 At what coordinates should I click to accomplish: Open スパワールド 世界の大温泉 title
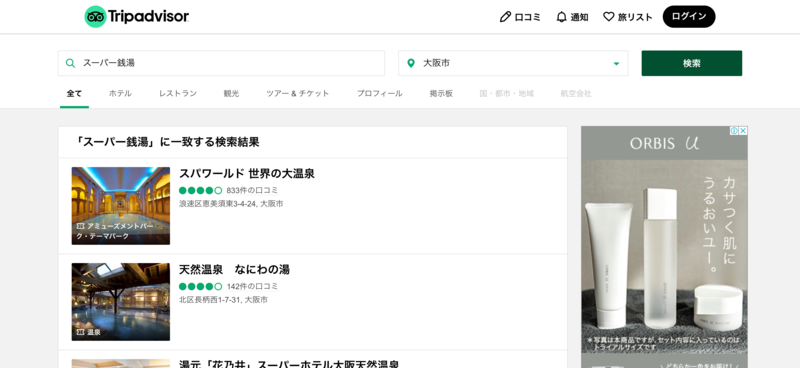coord(247,174)
